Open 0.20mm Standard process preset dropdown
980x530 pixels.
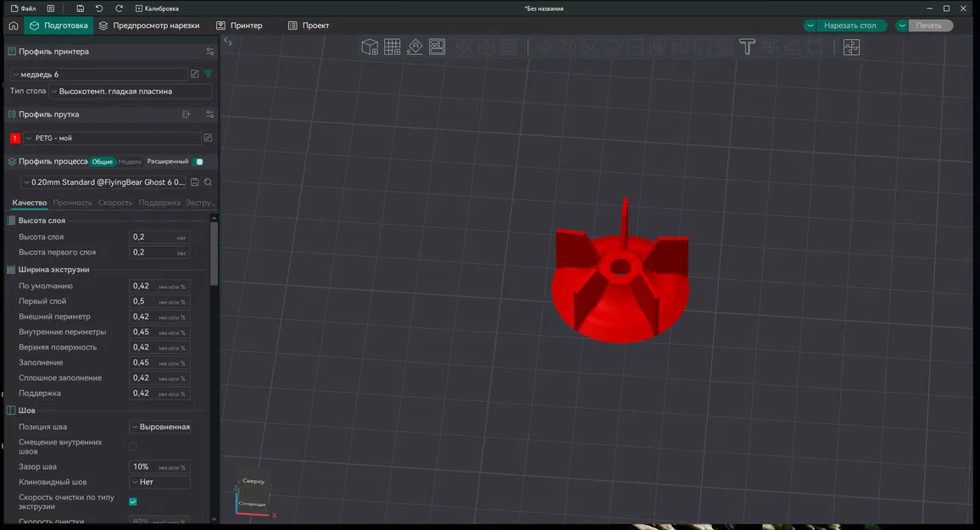tap(103, 181)
